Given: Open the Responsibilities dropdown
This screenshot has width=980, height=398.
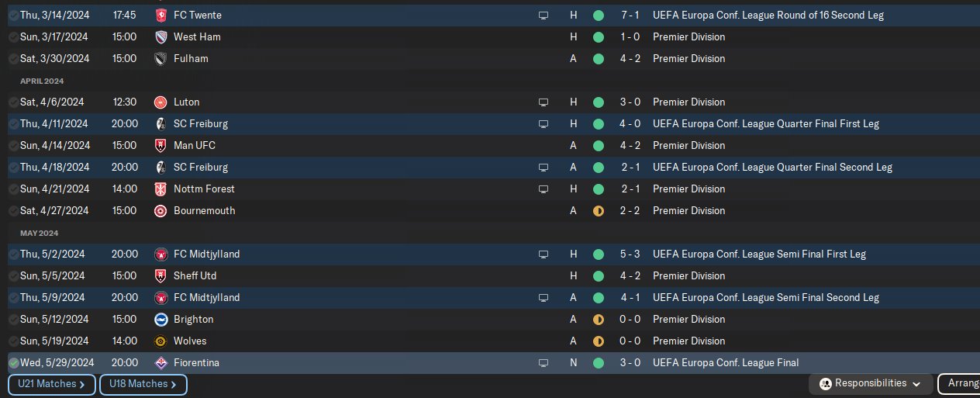Looking at the screenshot, I should pos(871,383).
